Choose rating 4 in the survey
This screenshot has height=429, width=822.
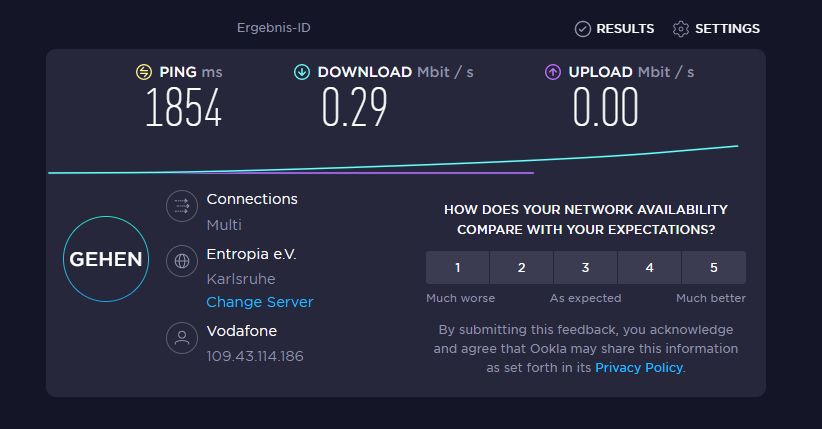click(649, 268)
